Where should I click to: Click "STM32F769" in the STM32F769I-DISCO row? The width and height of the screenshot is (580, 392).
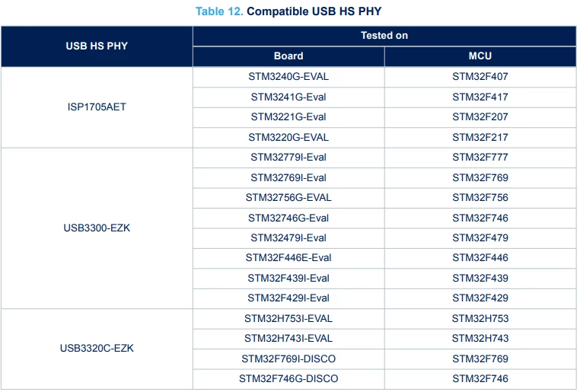click(x=480, y=359)
